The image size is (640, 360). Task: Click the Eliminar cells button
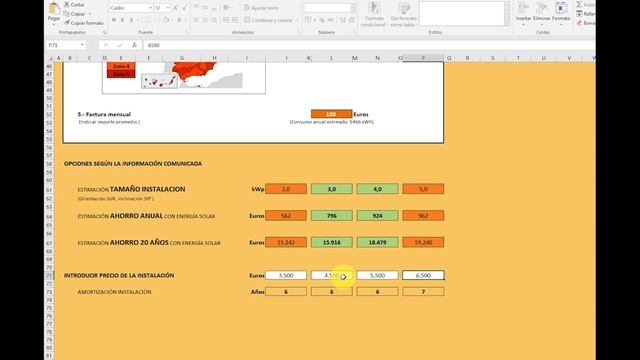click(x=542, y=13)
